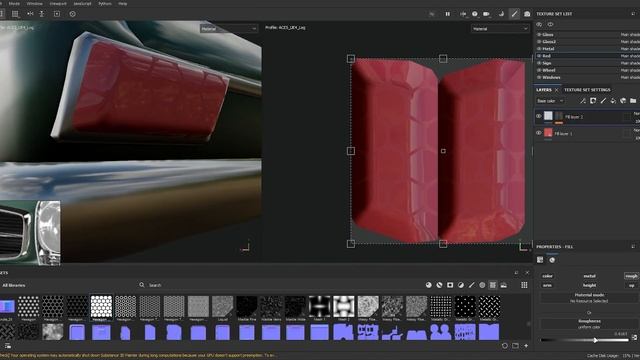Click the metal channel button
Viewport: 640px width, 360px height.
pyautogui.click(x=589, y=276)
